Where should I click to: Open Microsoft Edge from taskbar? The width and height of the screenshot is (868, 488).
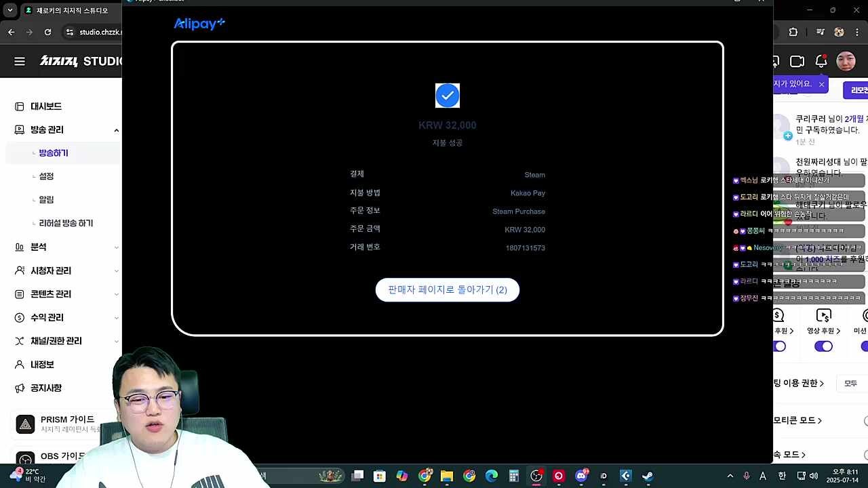492,476
